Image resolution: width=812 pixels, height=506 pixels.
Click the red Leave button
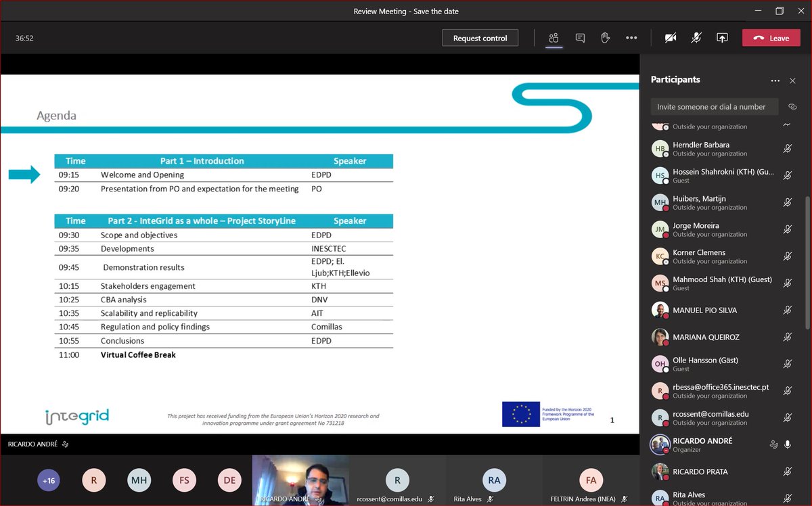pyautogui.click(x=771, y=38)
